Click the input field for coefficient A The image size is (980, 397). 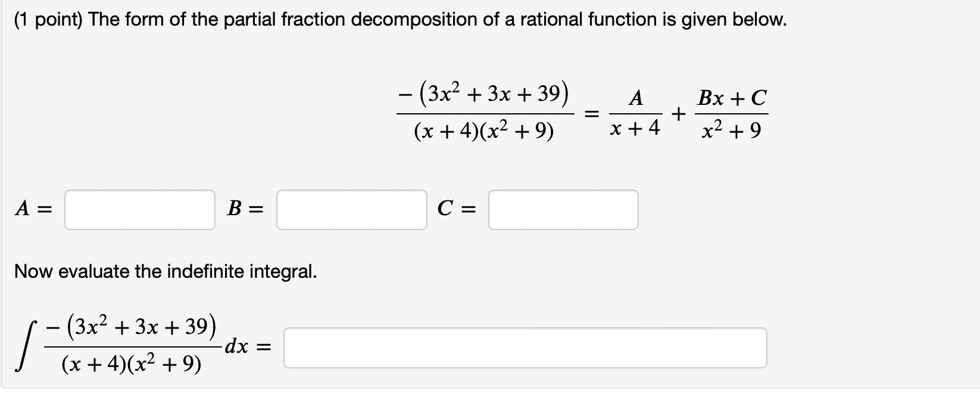click(x=139, y=209)
